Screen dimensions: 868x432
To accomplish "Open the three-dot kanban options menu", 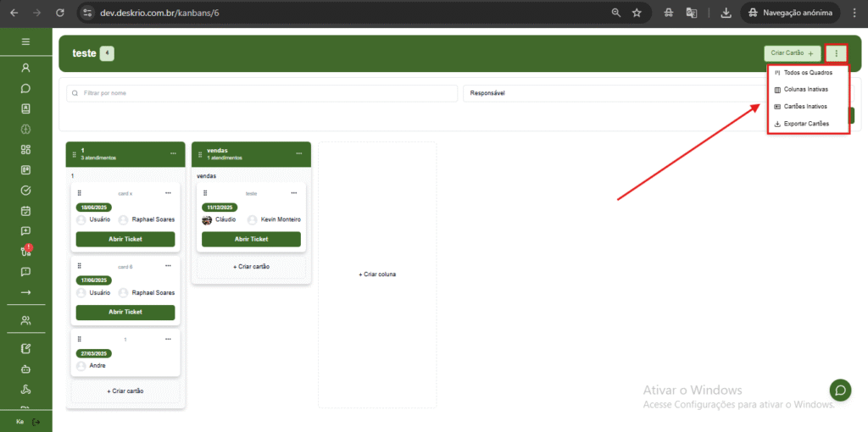I will coord(836,53).
